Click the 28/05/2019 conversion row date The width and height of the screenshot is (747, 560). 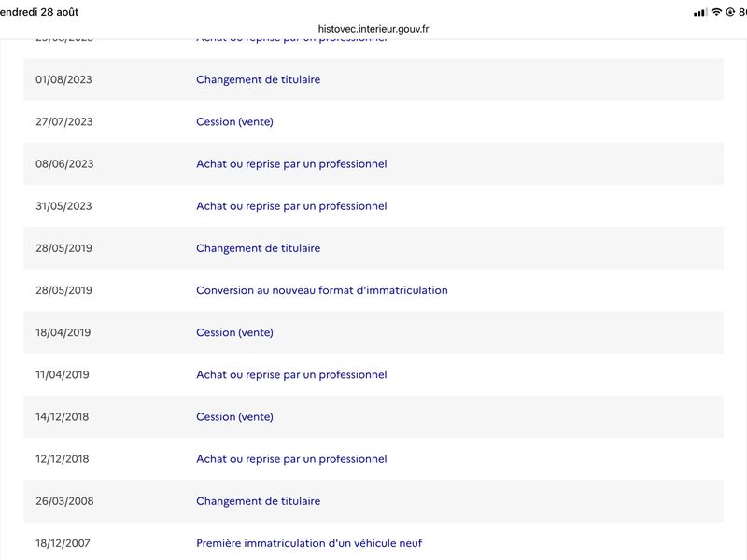click(x=63, y=290)
